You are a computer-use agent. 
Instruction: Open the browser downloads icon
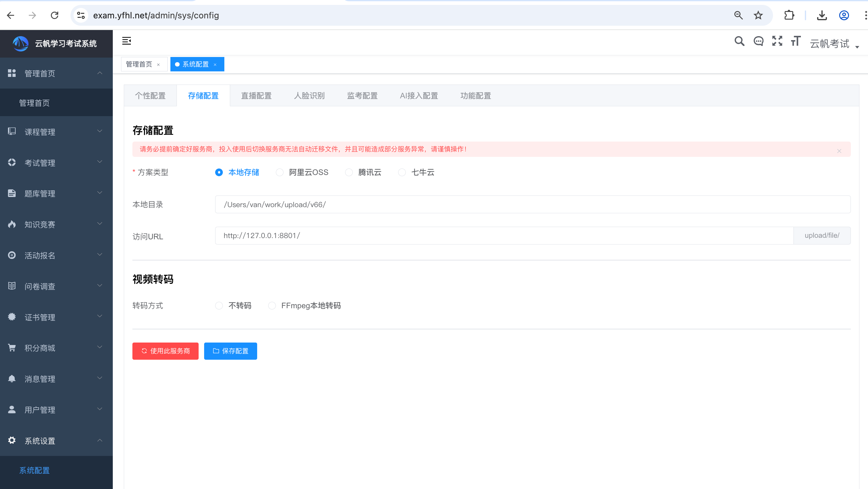click(x=822, y=15)
